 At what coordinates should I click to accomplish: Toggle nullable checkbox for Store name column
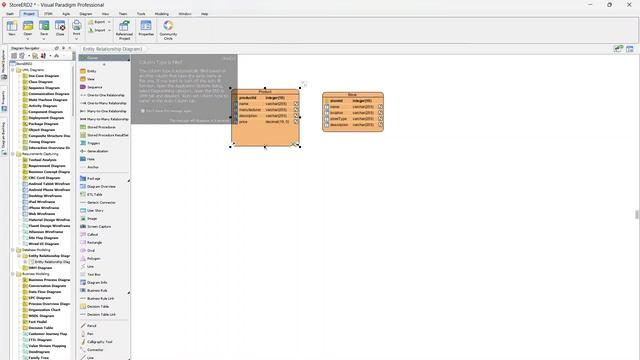(380, 107)
